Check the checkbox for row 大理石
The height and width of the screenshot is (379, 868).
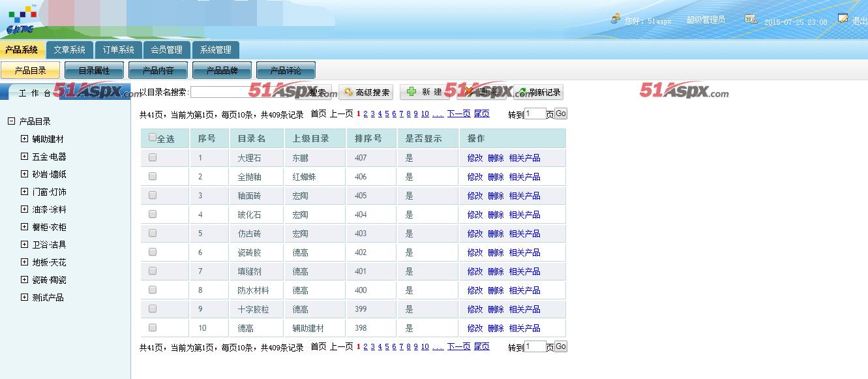pyautogui.click(x=153, y=157)
